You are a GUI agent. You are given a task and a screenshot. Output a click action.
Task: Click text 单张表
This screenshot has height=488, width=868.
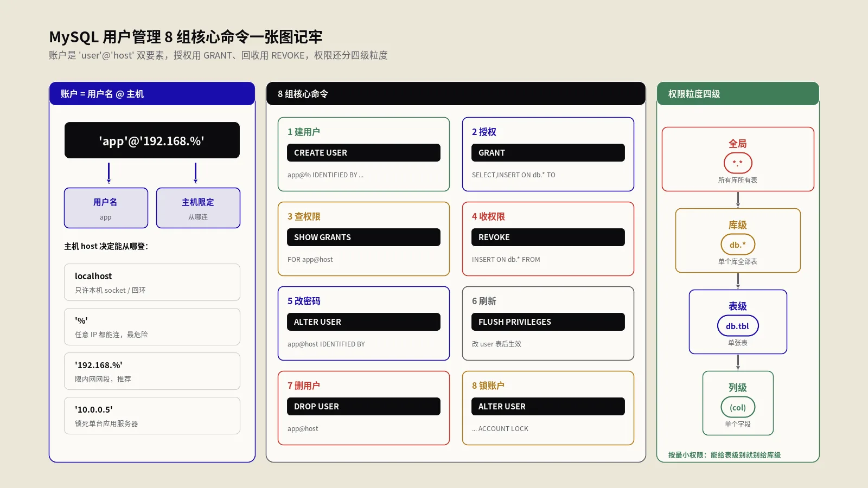(x=738, y=343)
